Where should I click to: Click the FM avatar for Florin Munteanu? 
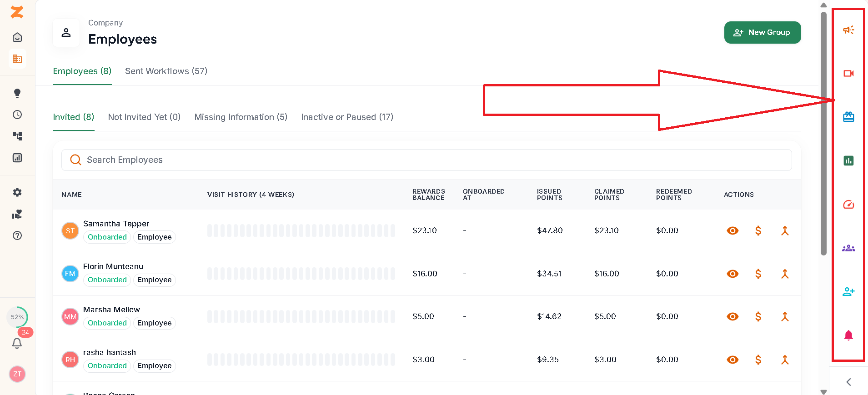point(70,274)
